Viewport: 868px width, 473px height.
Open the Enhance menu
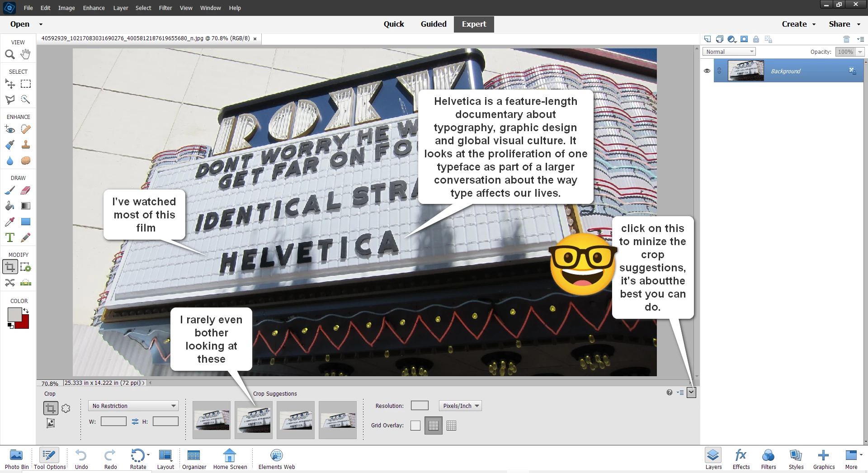pyautogui.click(x=94, y=8)
